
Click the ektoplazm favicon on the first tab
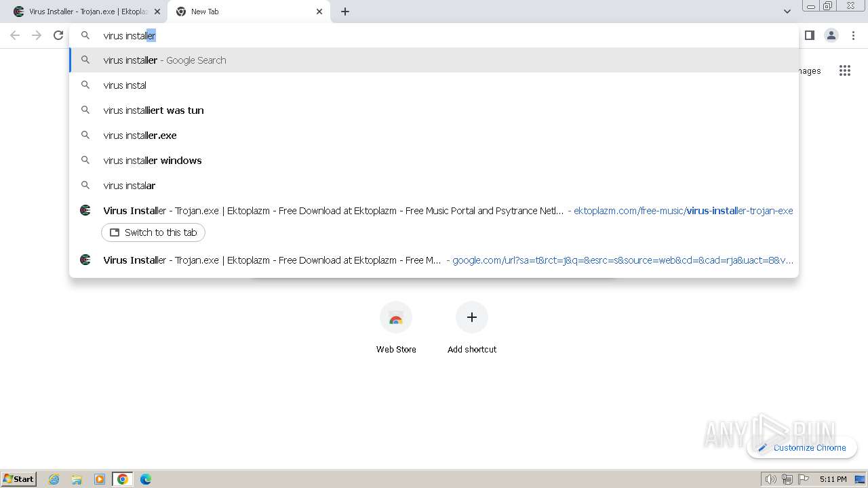(x=19, y=12)
